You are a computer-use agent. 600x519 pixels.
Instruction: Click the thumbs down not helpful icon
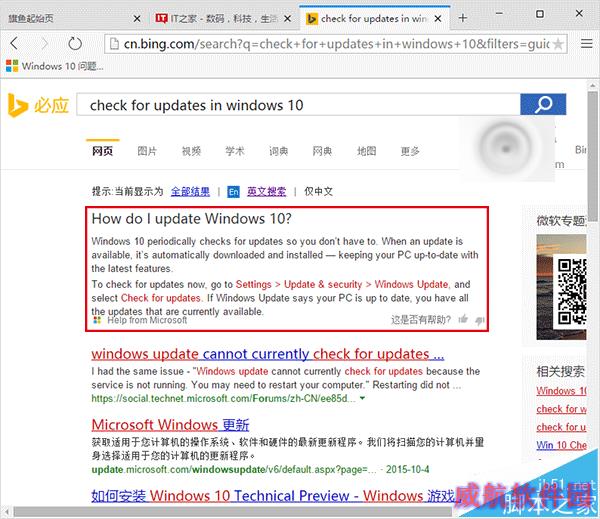pos(479,320)
